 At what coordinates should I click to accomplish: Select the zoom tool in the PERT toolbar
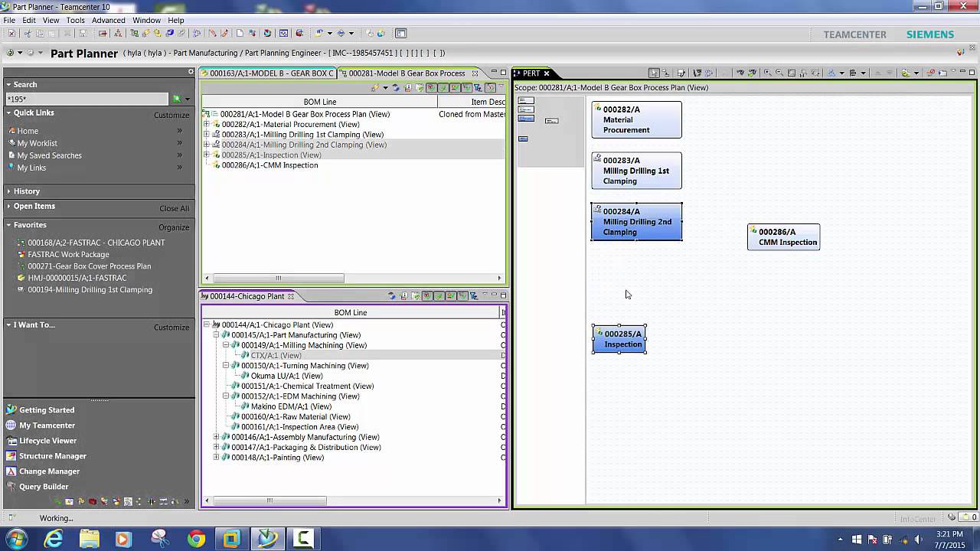pos(766,73)
